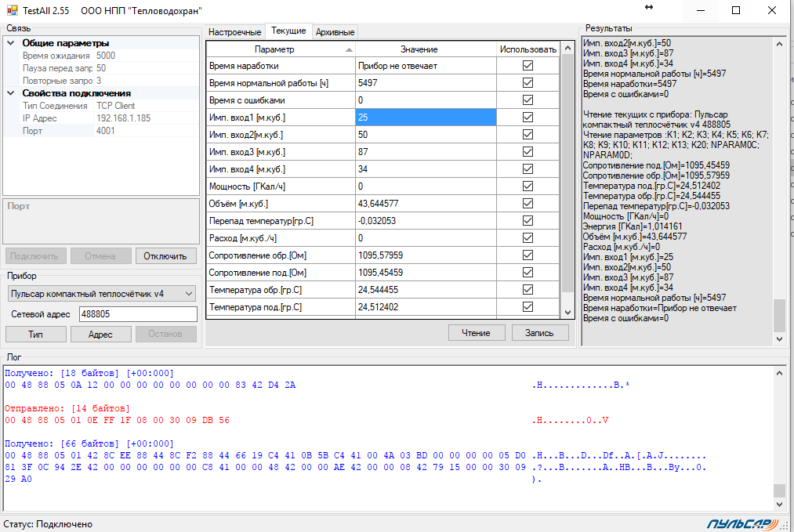Toggle checkbox for Время наработки row

pyautogui.click(x=528, y=65)
